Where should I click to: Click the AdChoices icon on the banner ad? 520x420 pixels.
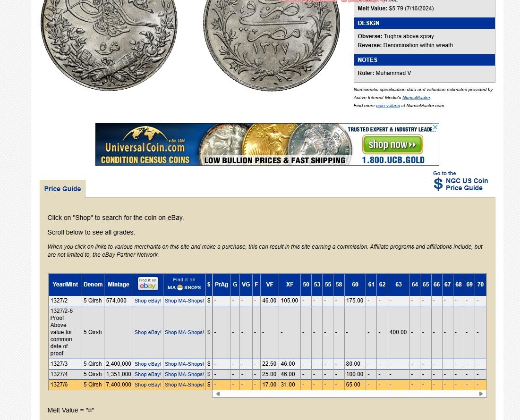pyautogui.click(x=435, y=127)
